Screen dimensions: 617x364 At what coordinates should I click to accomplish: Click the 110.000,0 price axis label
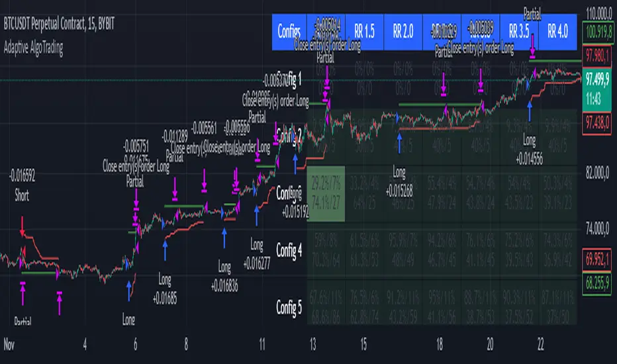coord(599,13)
